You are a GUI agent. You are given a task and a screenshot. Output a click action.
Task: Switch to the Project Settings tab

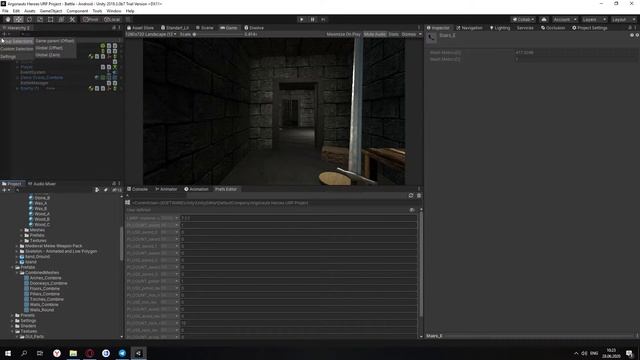590,28
